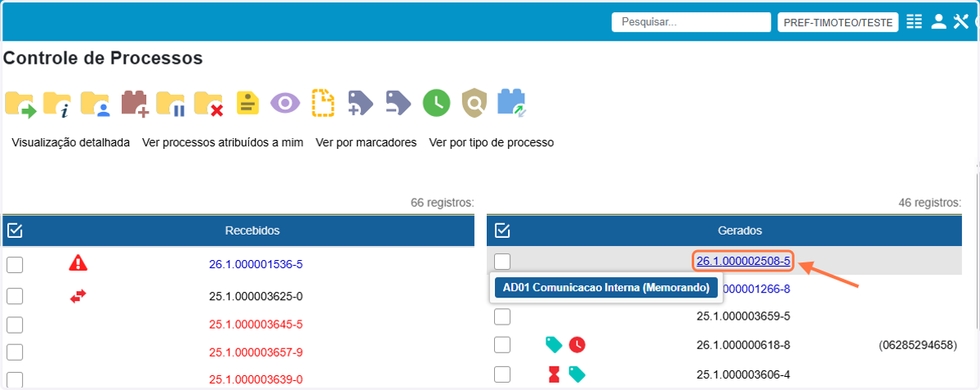The width and height of the screenshot is (980, 390).
Task: Open red process 25.1.000003645-5
Action: (256, 324)
